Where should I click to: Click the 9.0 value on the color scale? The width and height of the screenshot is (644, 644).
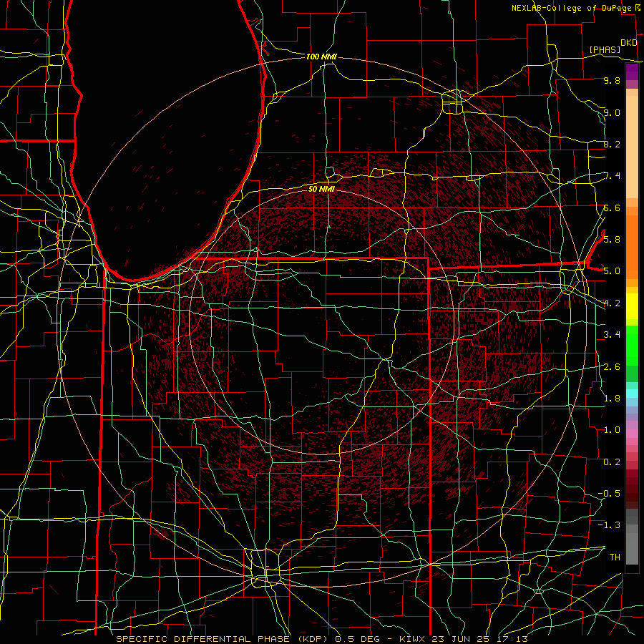click(x=612, y=112)
